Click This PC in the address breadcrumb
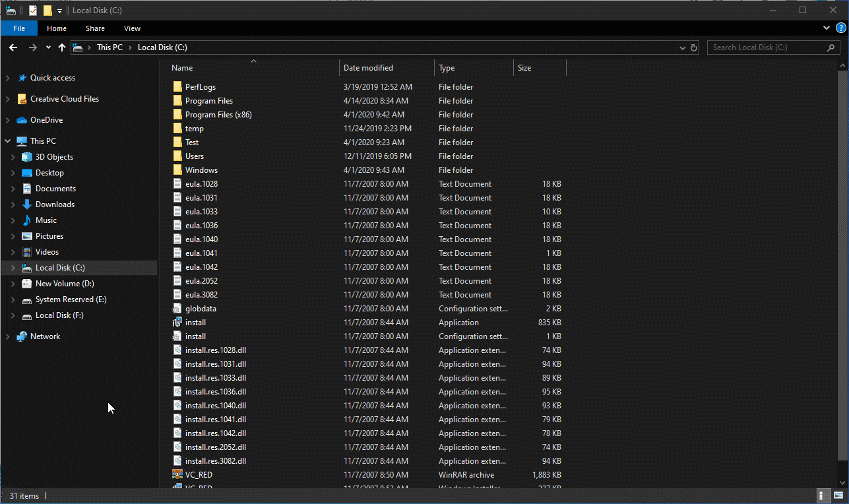Image resolution: width=849 pixels, height=504 pixels. 110,47
